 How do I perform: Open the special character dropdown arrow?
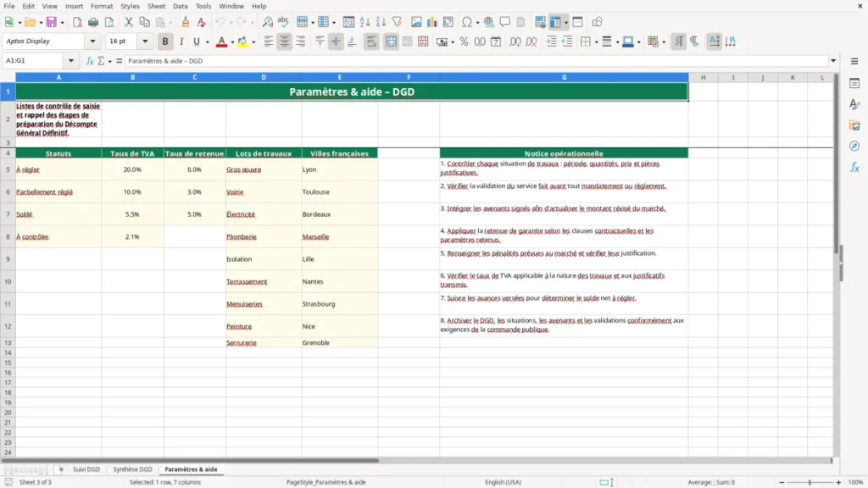(477, 23)
